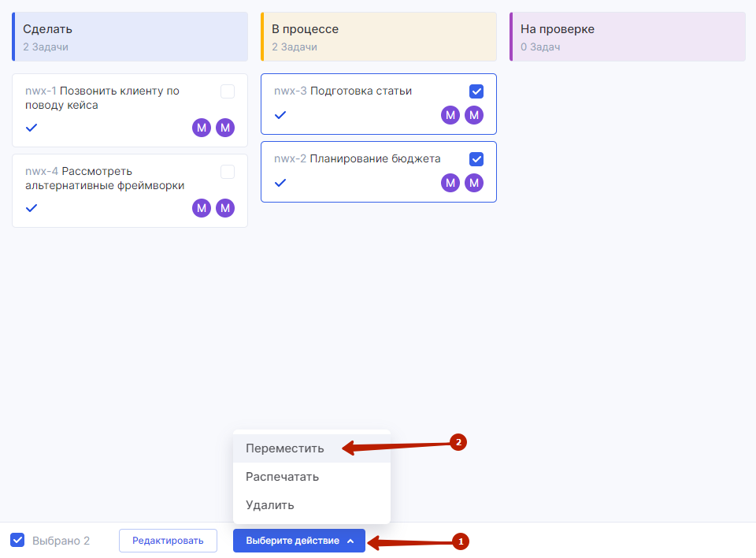Click the priority checkmark icon on nwx-4 card

click(31, 208)
